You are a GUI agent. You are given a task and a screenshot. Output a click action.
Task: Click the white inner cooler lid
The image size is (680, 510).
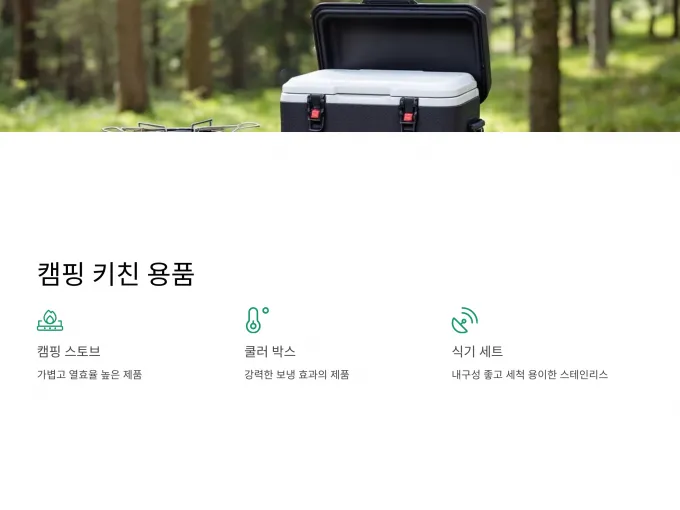pyautogui.click(x=379, y=85)
